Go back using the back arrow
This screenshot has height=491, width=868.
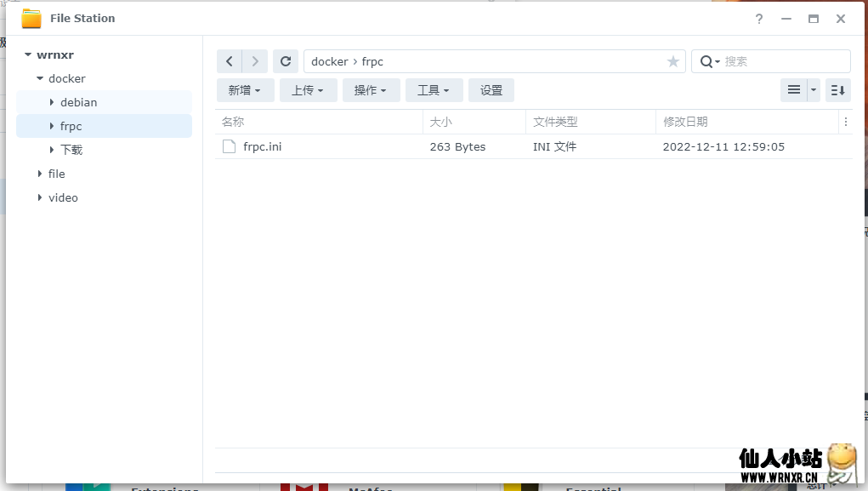click(229, 60)
